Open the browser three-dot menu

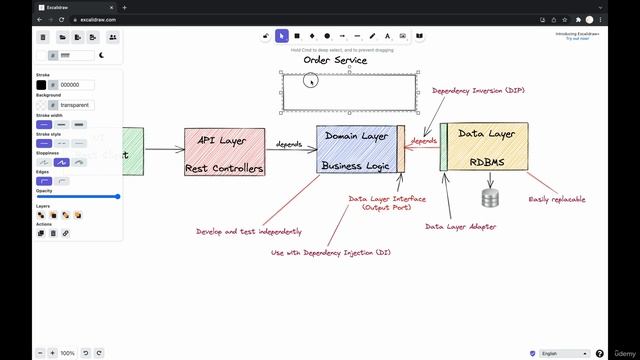tap(600, 20)
